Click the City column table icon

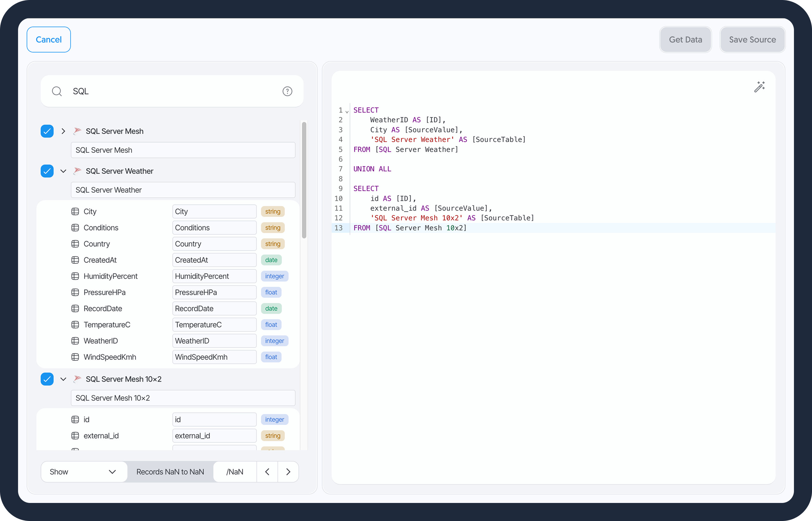point(75,211)
